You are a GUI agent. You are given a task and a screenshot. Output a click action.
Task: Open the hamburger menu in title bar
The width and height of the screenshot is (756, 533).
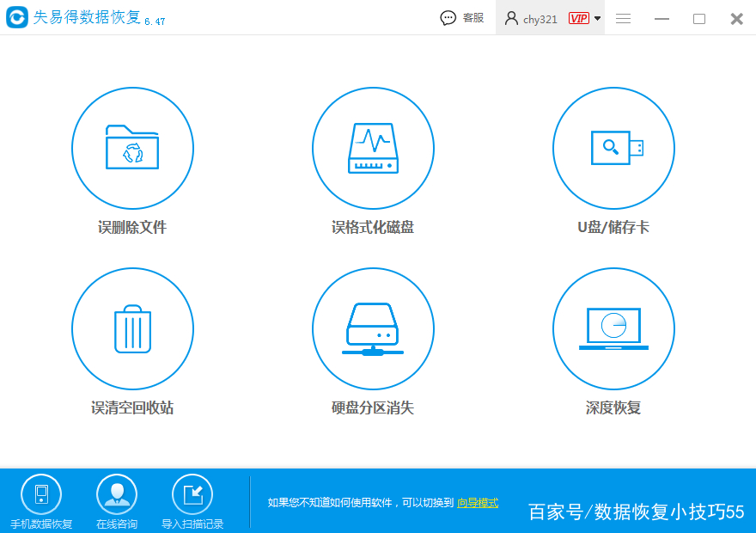point(623,18)
